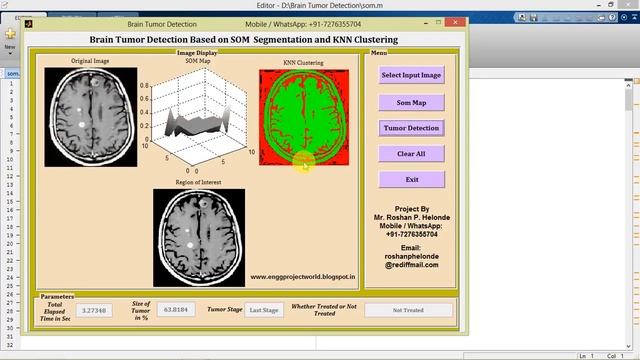Maximize the Brain Tumor Detection window

(438, 22)
